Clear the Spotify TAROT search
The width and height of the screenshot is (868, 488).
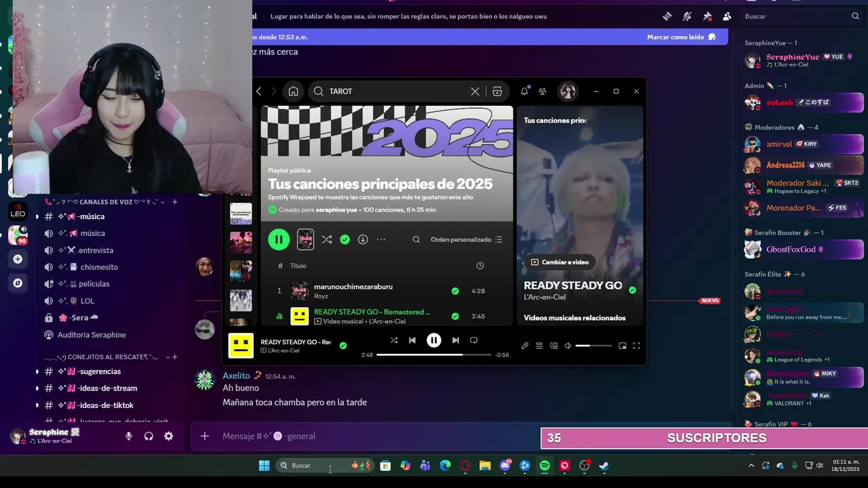tap(475, 91)
